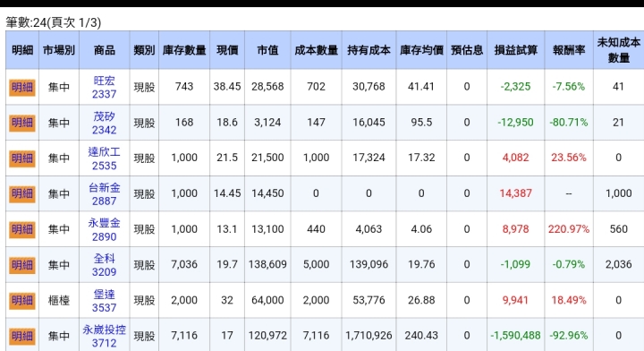Select the -2,325 profit/loss value
Viewport: 644px width, 351px height.
coord(515,87)
